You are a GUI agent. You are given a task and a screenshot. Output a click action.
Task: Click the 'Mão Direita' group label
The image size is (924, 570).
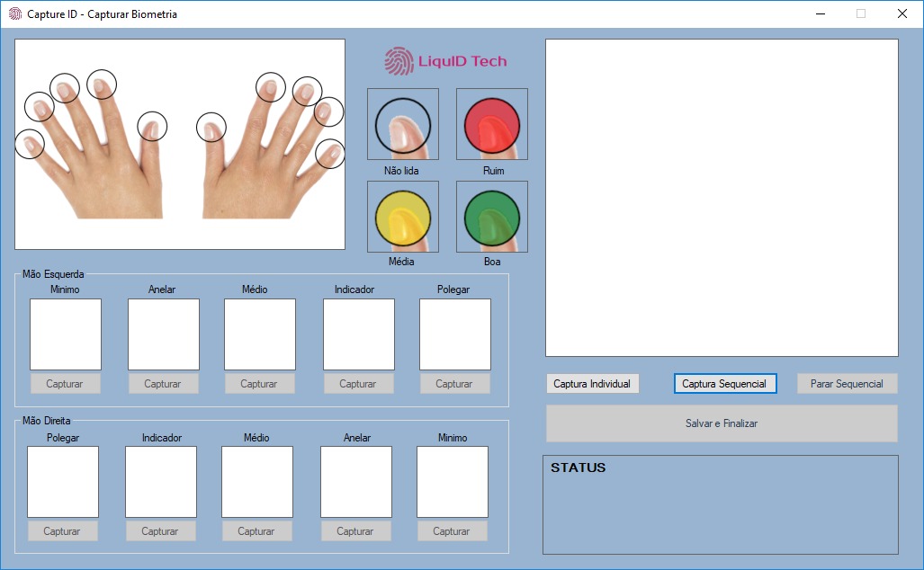click(x=47, y=421)
